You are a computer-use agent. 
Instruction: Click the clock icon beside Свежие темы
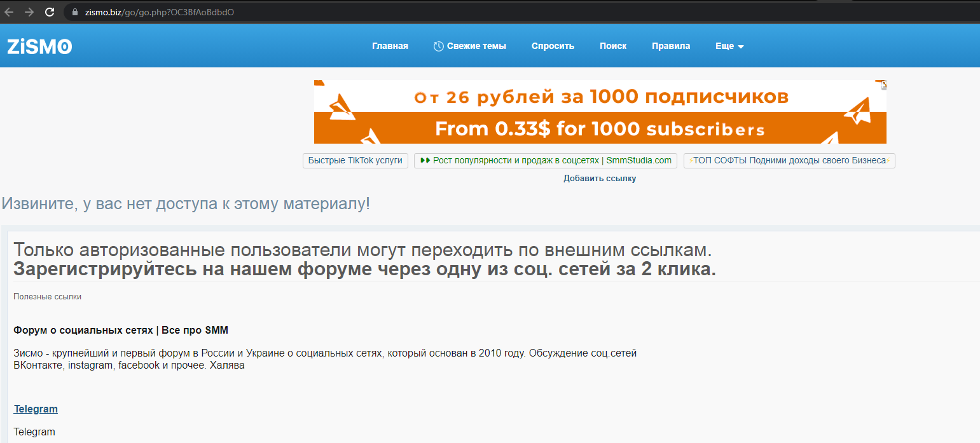click(x=438, y=46)
